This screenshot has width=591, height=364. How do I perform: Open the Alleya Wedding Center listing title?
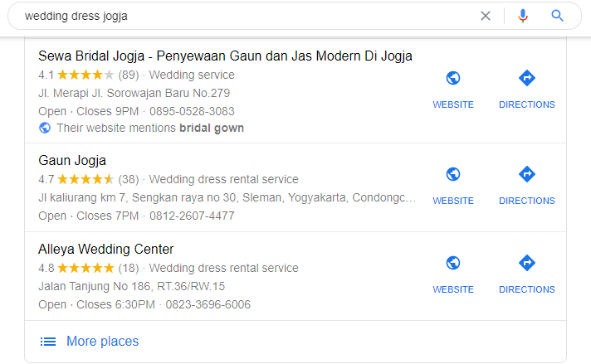pyautogui.click(x=106, y=250)
